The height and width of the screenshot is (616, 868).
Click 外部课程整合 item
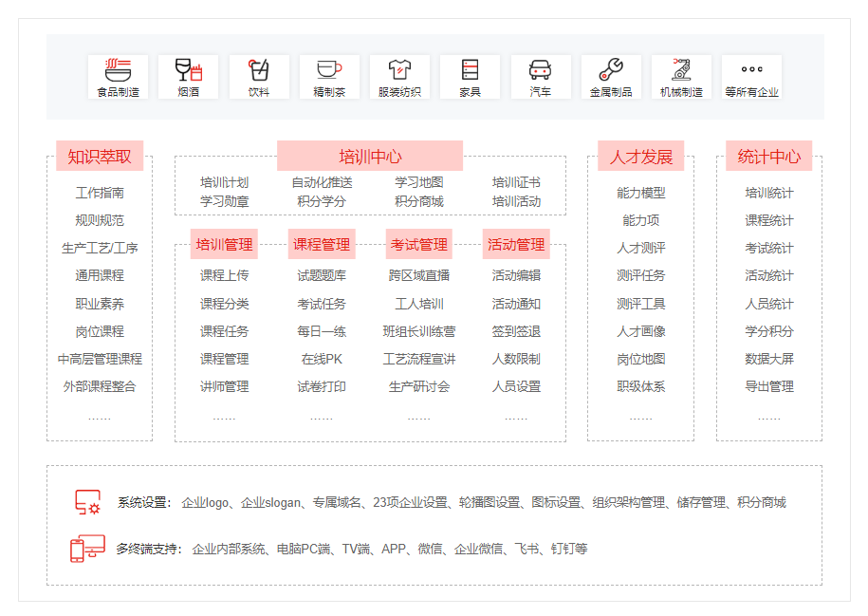[x=100, y=386]
